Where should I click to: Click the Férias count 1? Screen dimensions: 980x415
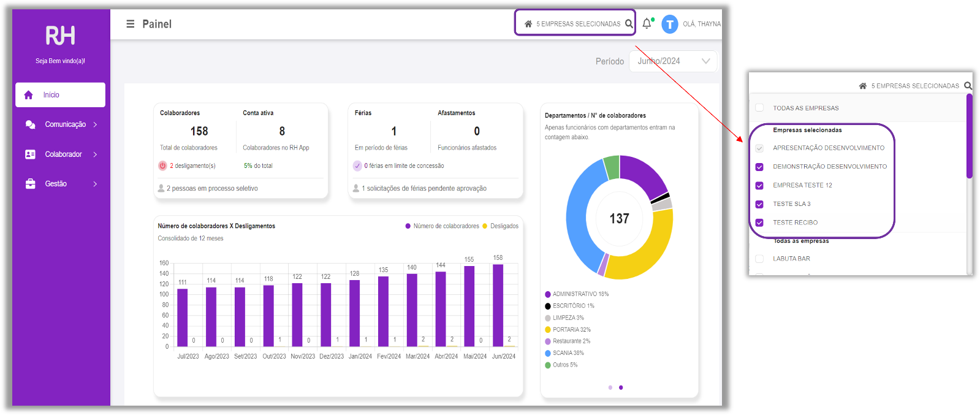point(394,131)
